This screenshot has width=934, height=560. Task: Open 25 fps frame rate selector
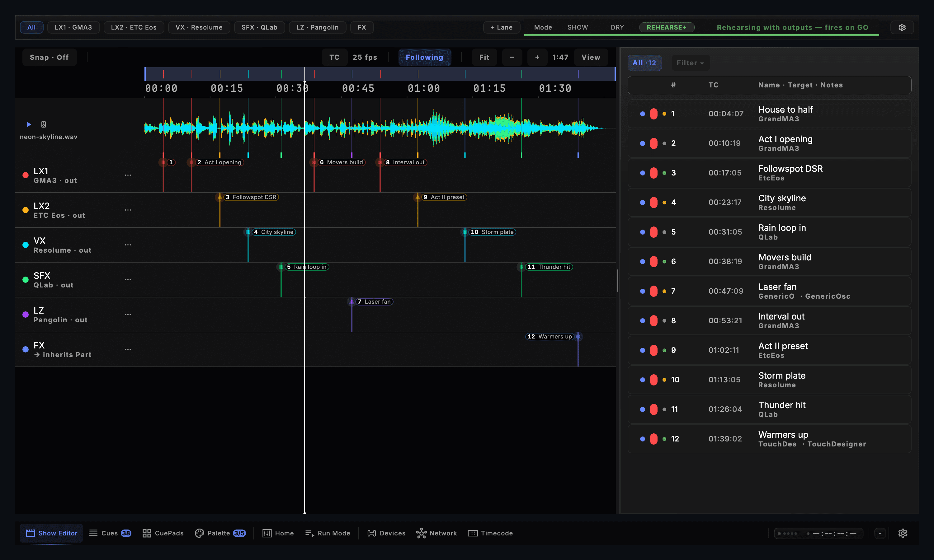point(365,57)
